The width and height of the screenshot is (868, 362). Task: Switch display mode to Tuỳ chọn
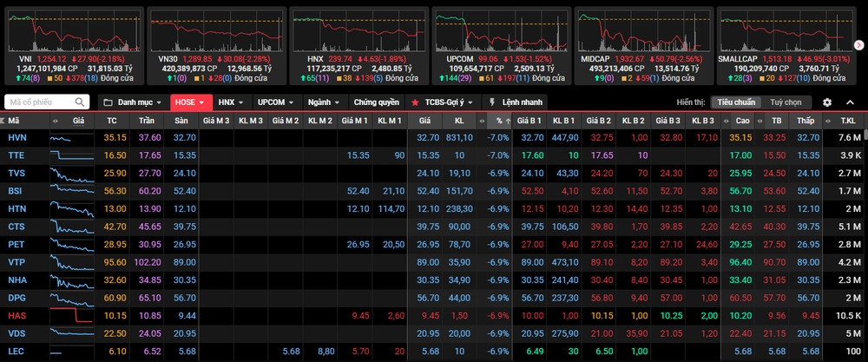(786, 102)
